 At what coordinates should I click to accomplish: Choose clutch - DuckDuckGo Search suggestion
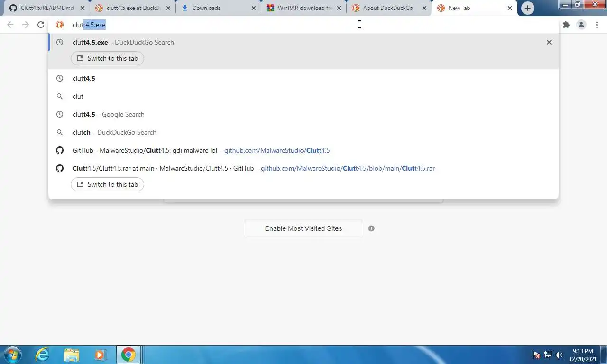coord(303,132)
